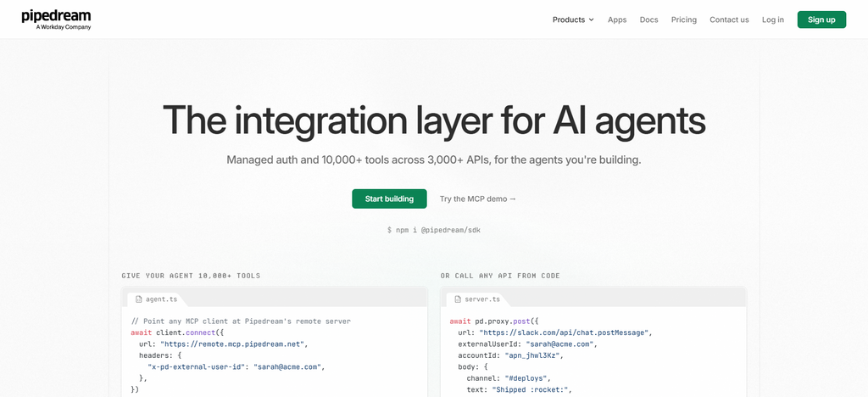Try the MCP demo link
Image resolution: width=868 pixels, height=397 pixels.
(x=478, y=198)
